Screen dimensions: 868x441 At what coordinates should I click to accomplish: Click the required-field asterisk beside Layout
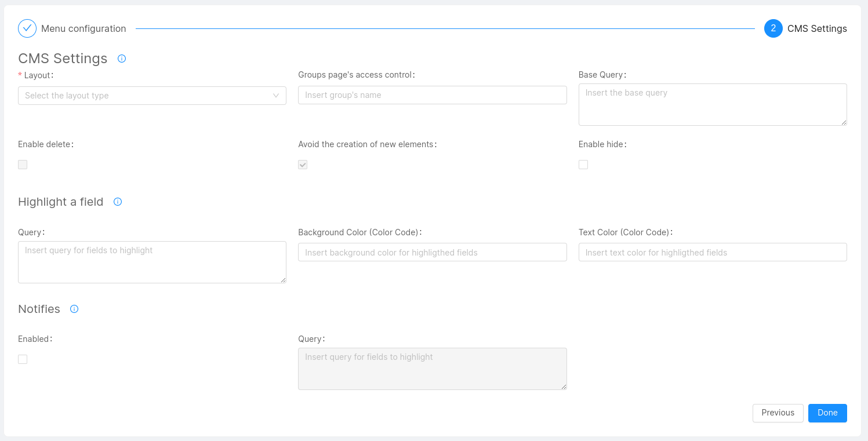point(19,75)
